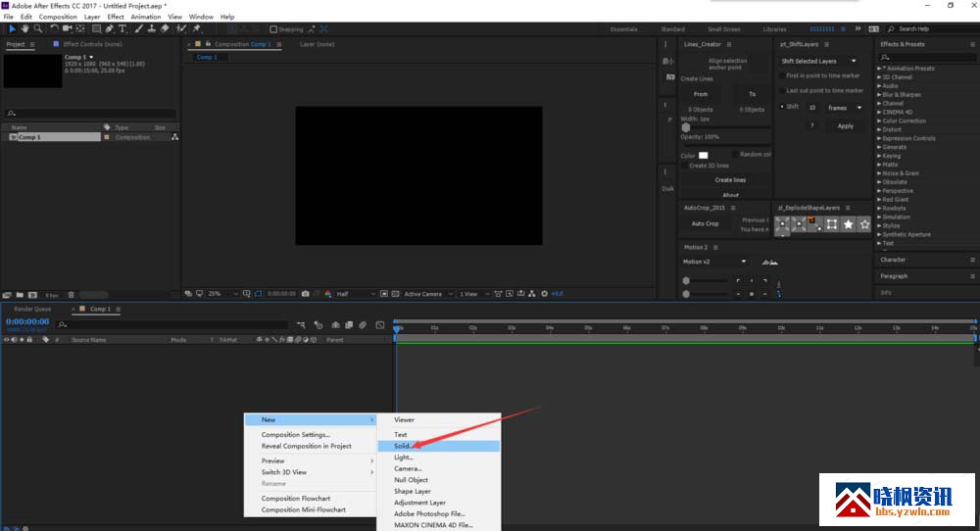980x531 pixels.
Task: Enable Create 3D lines checkbox
Action: (684, 166)
